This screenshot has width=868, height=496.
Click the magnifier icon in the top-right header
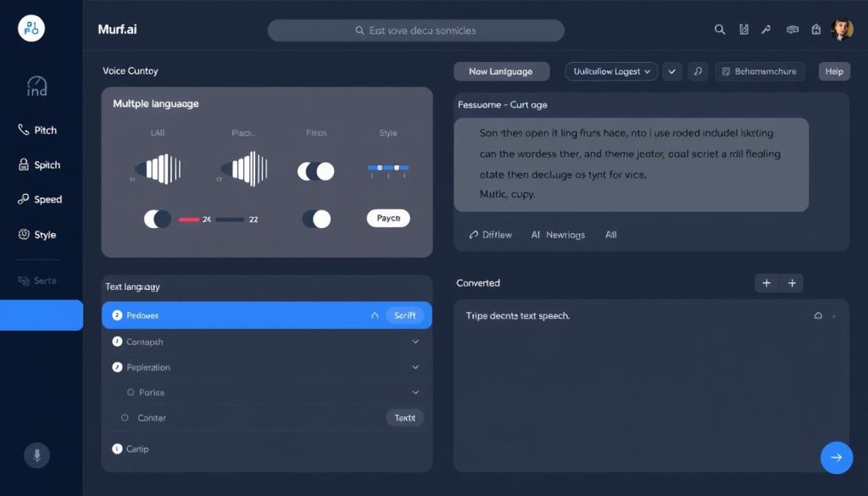(720, 30)
